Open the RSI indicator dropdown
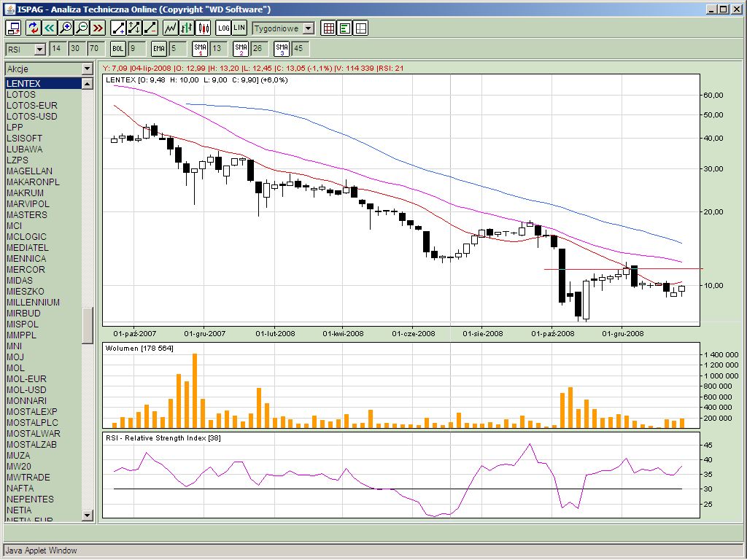This screenshot has height=560, width=747. (x=39, y=49)
